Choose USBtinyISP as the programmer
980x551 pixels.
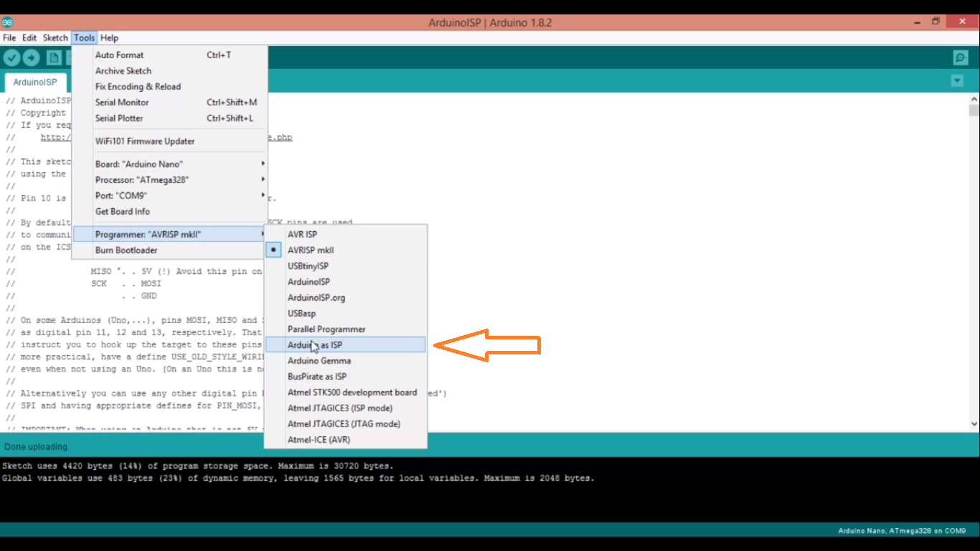308,265
